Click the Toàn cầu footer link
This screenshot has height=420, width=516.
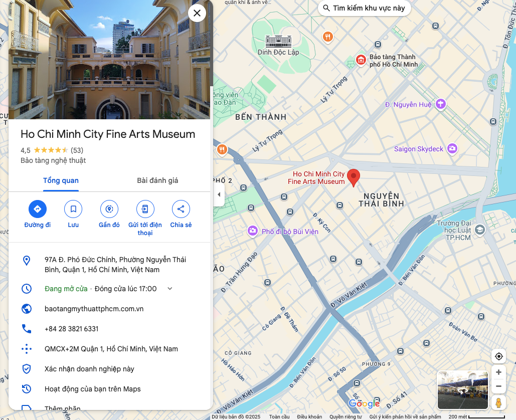click(x=279, y=416)
